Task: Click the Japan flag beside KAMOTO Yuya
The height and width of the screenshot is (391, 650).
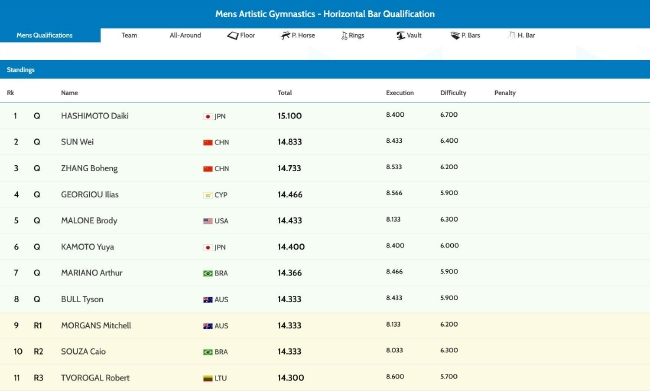Action: (208, 248)
